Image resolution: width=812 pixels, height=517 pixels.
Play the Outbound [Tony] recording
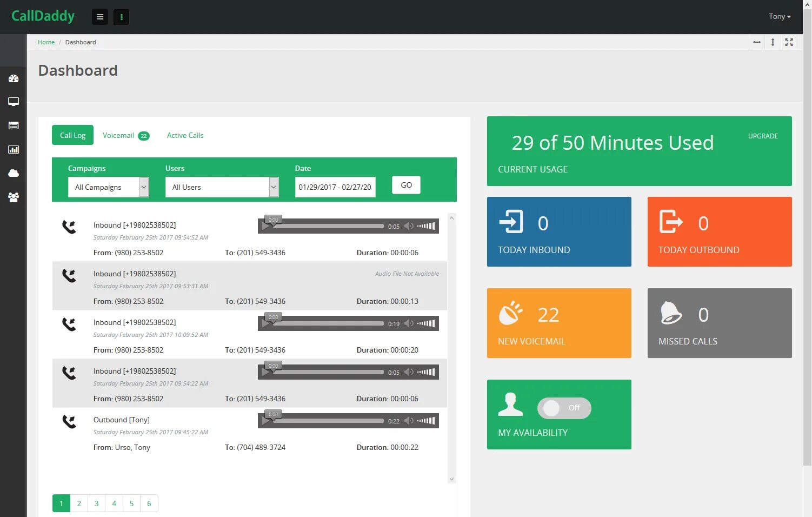coord(265,421)
